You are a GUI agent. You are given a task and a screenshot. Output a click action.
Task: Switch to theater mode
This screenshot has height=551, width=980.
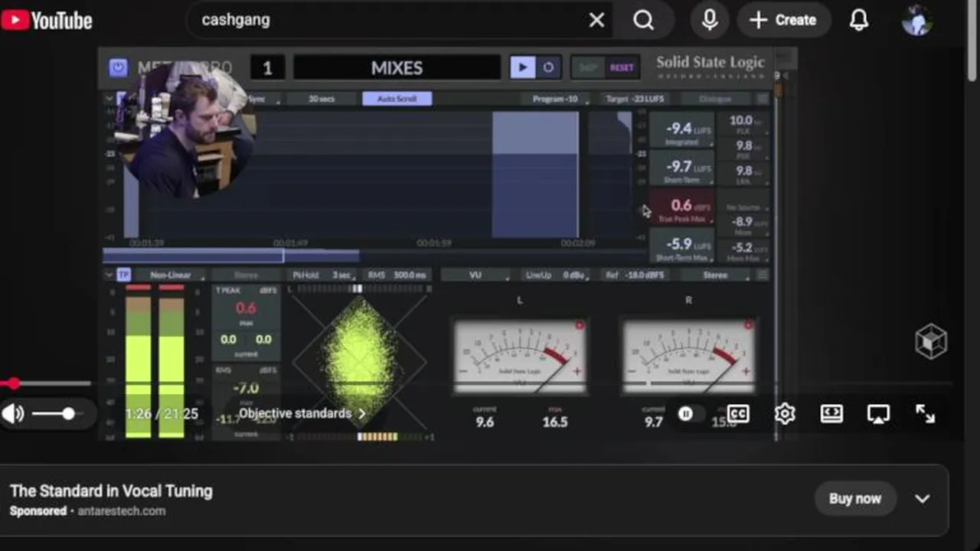coord(831,414)
